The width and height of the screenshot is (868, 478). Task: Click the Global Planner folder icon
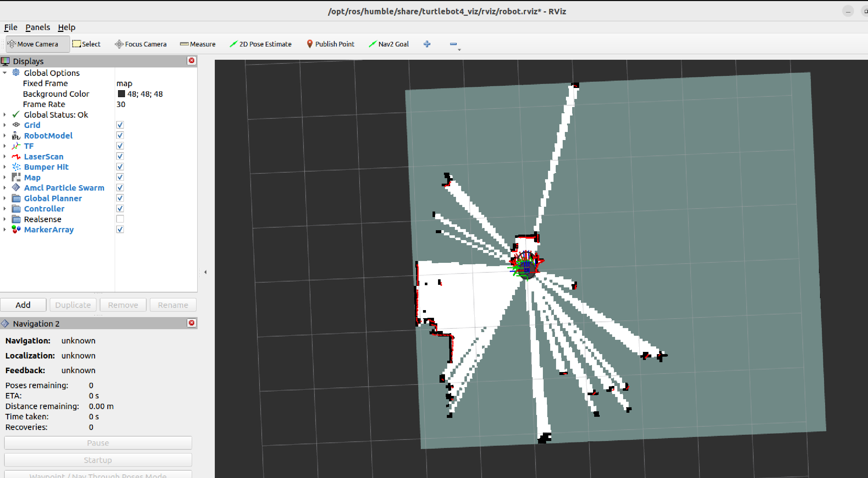(x=16, y=198)
